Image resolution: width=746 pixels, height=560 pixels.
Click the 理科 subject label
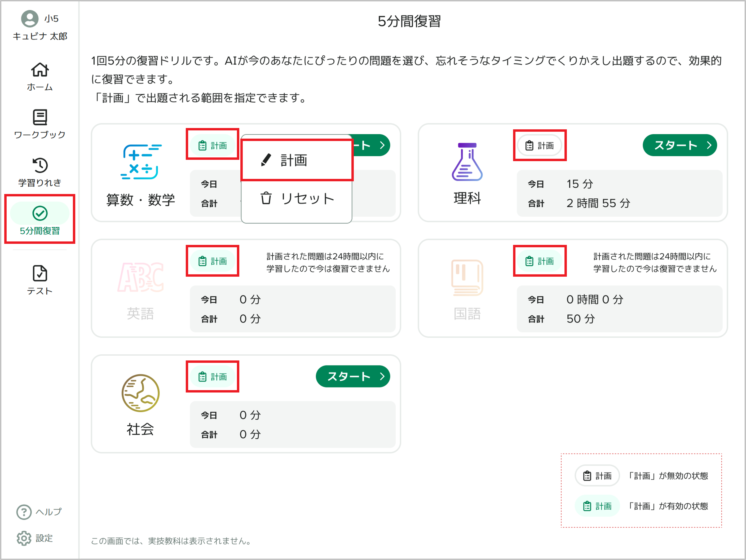click(467, 198)
